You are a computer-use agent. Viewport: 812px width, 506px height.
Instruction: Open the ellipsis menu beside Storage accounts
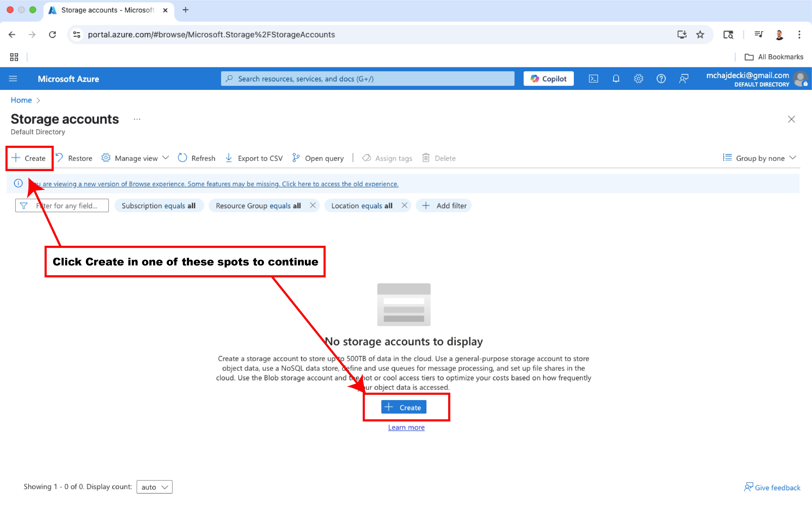137,119
